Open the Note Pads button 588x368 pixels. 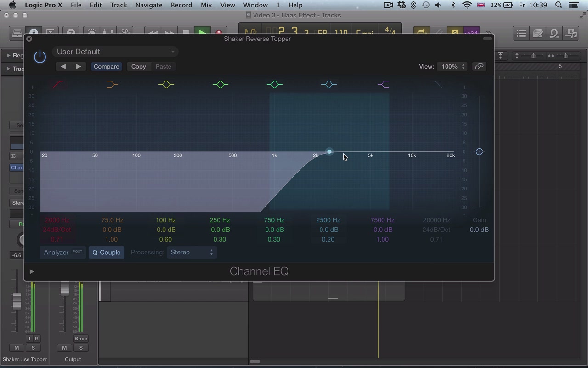pyautogui.click(x=538, y=33)
